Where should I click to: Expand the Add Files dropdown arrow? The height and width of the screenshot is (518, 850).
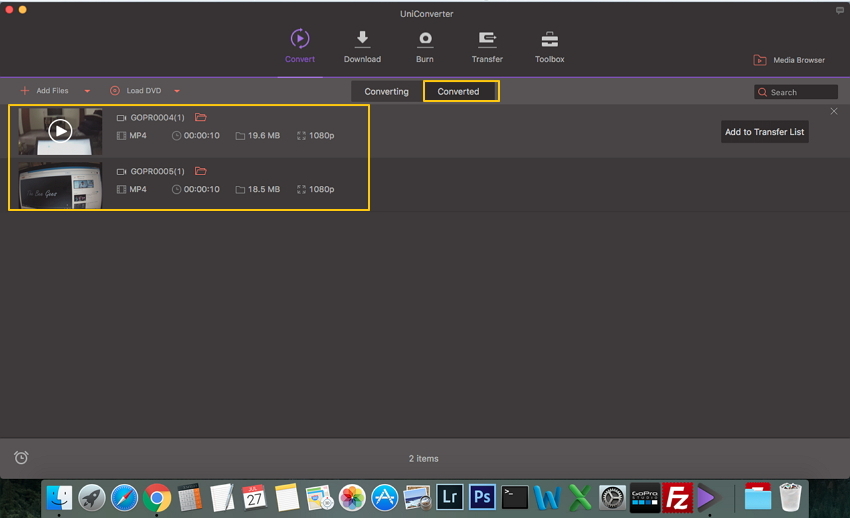[x=87, y=91]
